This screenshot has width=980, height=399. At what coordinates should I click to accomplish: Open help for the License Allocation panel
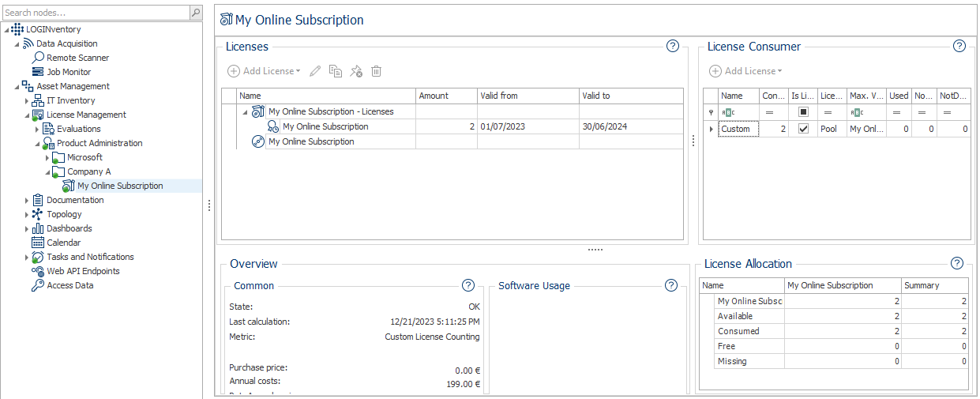coord(957,263)
